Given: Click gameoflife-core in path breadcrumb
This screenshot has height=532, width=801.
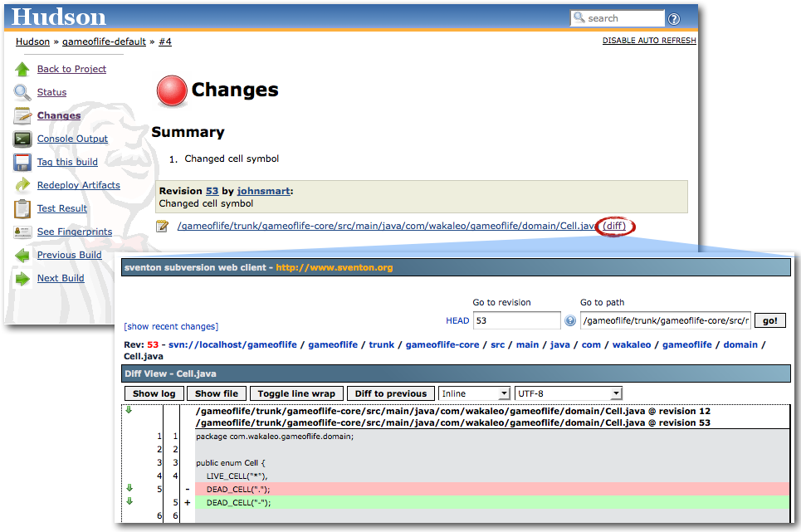Looking at the screenshot, I should [x=442, y=344].
